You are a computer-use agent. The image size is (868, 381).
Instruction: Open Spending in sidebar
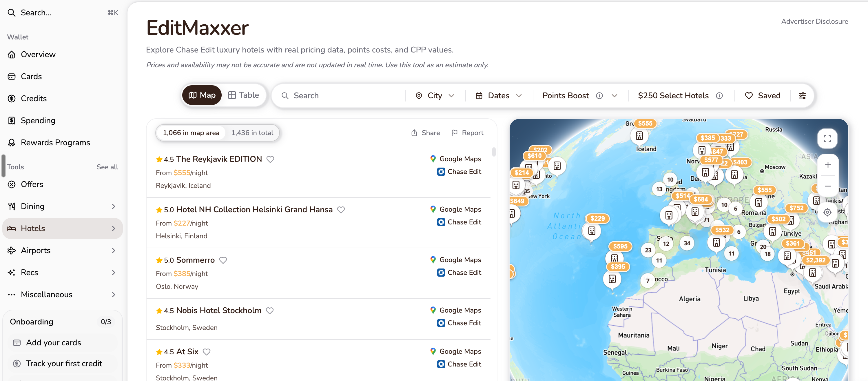click(63, 121)
